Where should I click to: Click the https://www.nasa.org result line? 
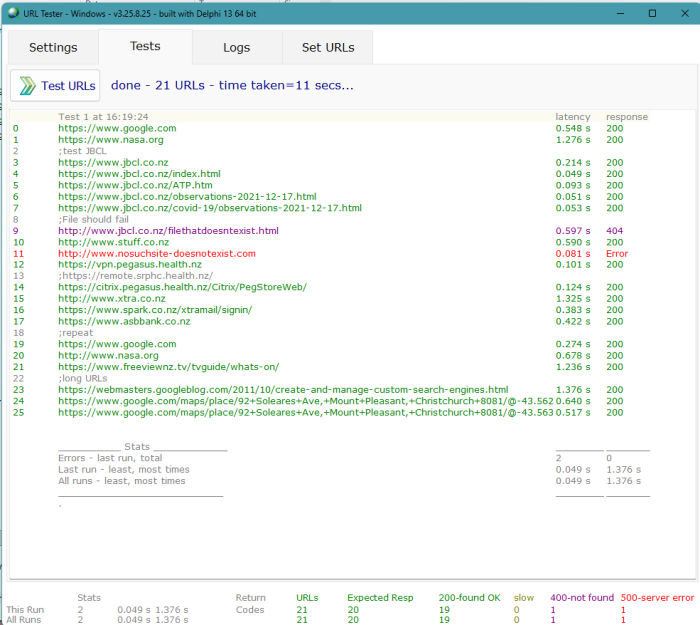pyautogui.click(x=110, y=140)
